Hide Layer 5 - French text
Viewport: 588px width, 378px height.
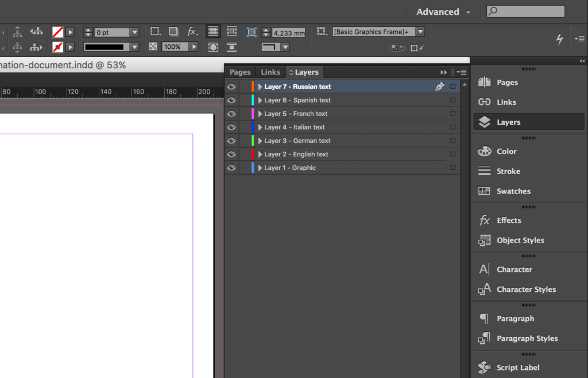[x=231, y=113]
